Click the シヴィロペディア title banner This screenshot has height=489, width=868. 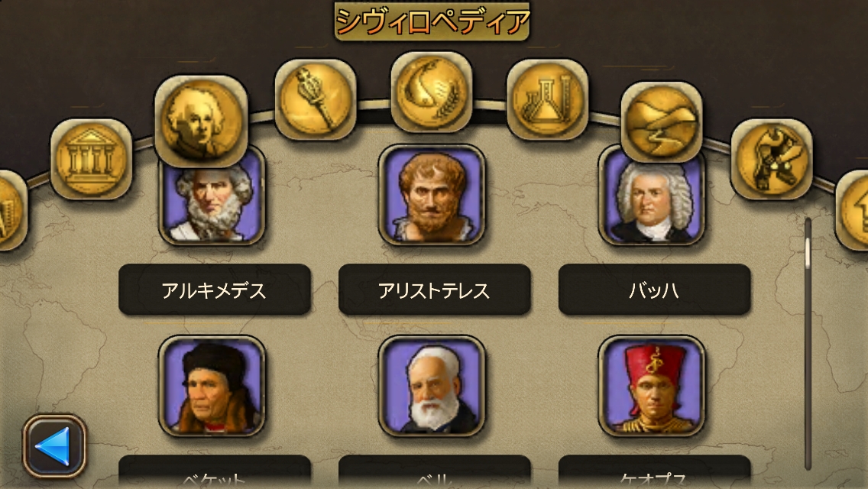pos(432,21)
